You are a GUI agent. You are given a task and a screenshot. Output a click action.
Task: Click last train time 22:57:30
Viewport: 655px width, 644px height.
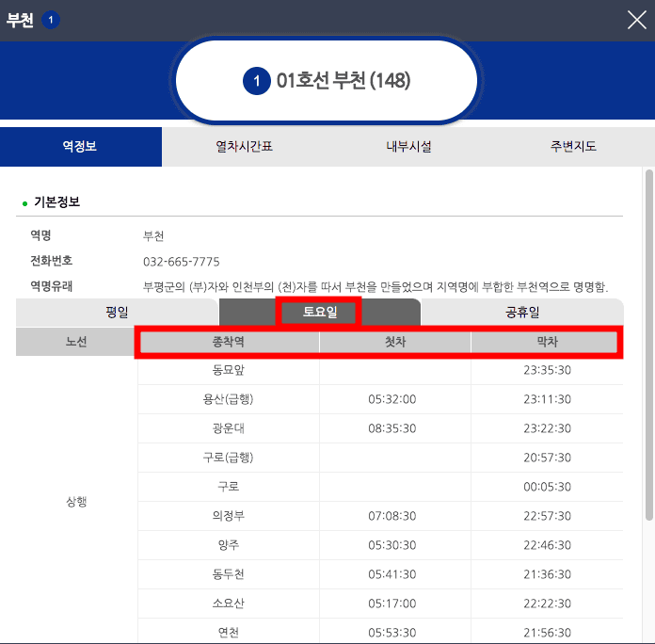(547, 516)
